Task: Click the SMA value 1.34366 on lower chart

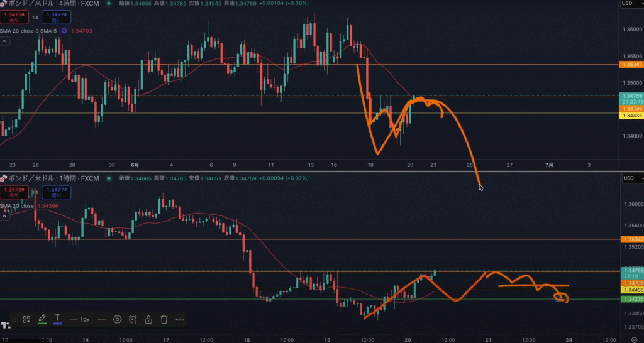Action: (x=48, y=205)
